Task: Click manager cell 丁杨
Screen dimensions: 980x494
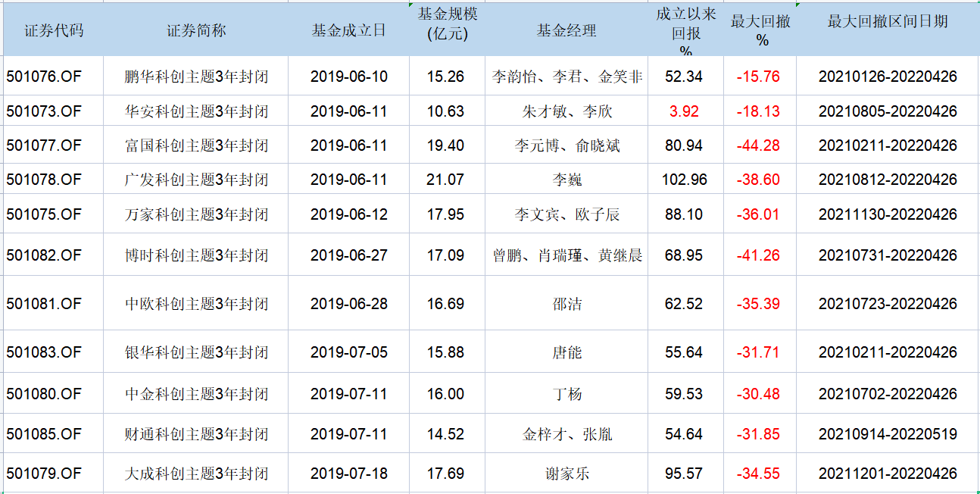Action: (567, 394)
